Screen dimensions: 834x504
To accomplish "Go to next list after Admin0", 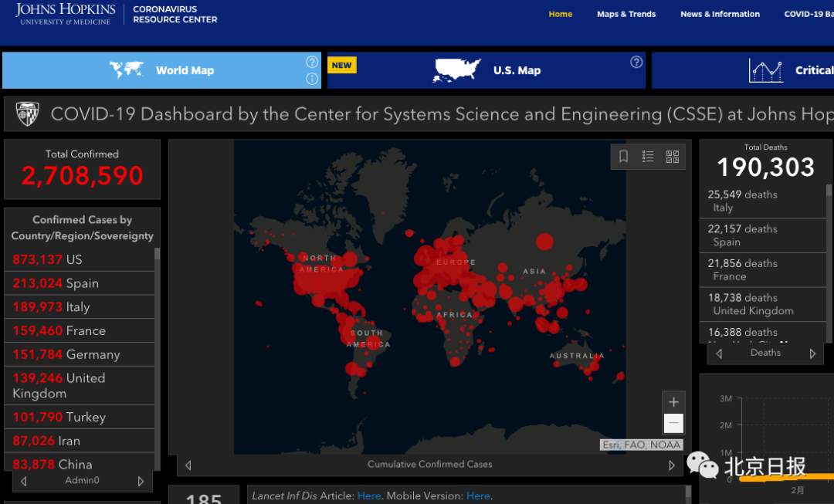I will click(141, 481).
